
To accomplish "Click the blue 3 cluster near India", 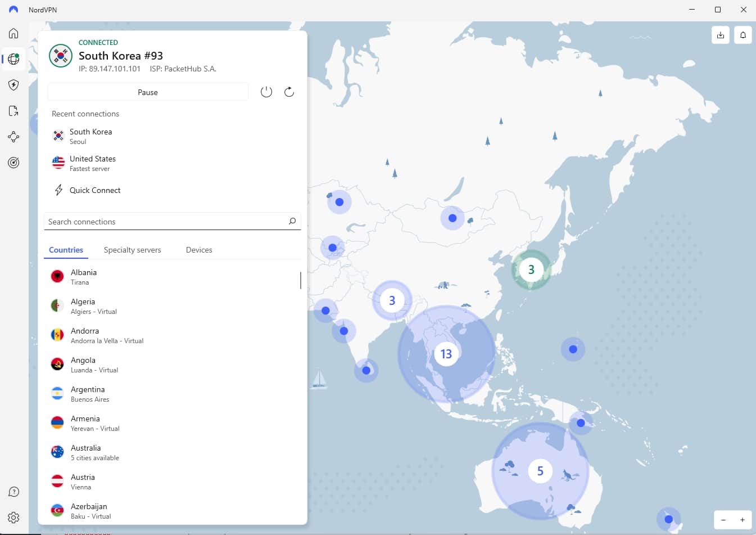I will click(x=392, y=300).
